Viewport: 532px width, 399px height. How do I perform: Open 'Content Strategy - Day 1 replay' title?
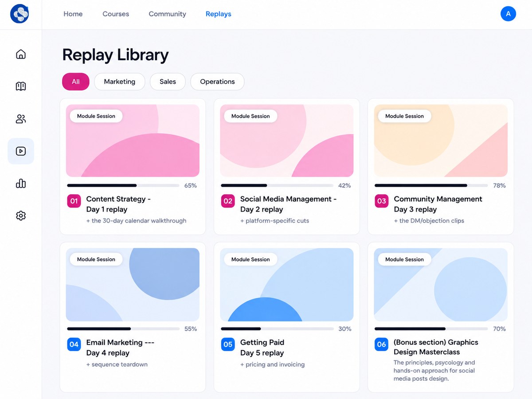click(x=118, y=204)
